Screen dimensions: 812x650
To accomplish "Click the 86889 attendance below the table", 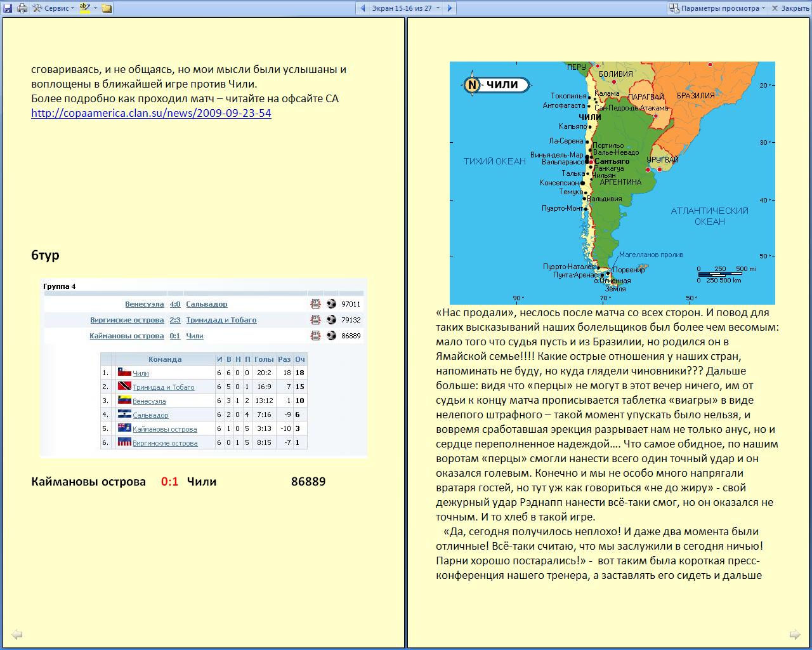I will (308, 482).
